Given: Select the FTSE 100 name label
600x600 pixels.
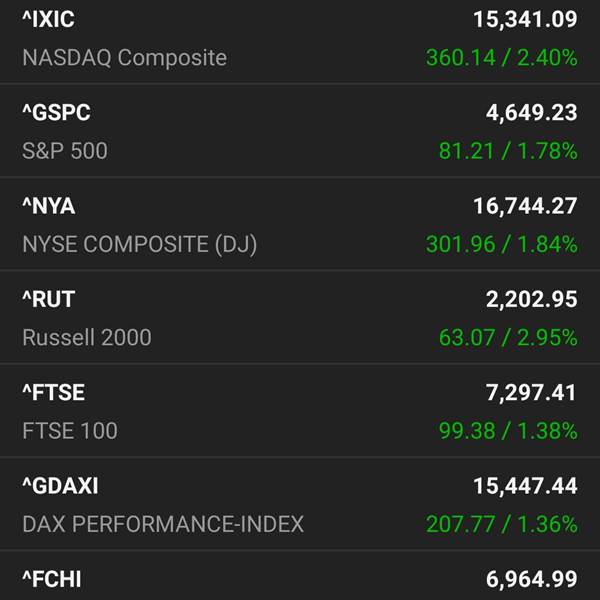Looking at the screenshot, I should tap(70, 431).
